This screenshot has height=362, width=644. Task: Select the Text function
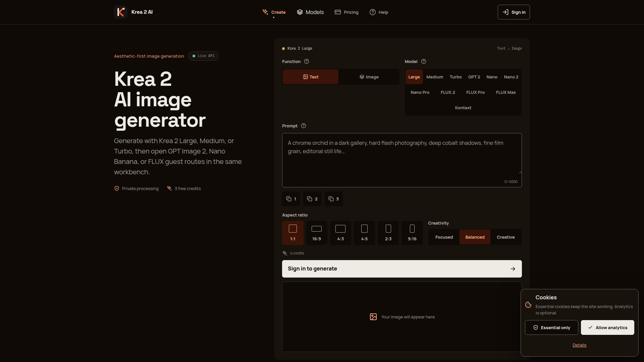(x=311, y=77)
